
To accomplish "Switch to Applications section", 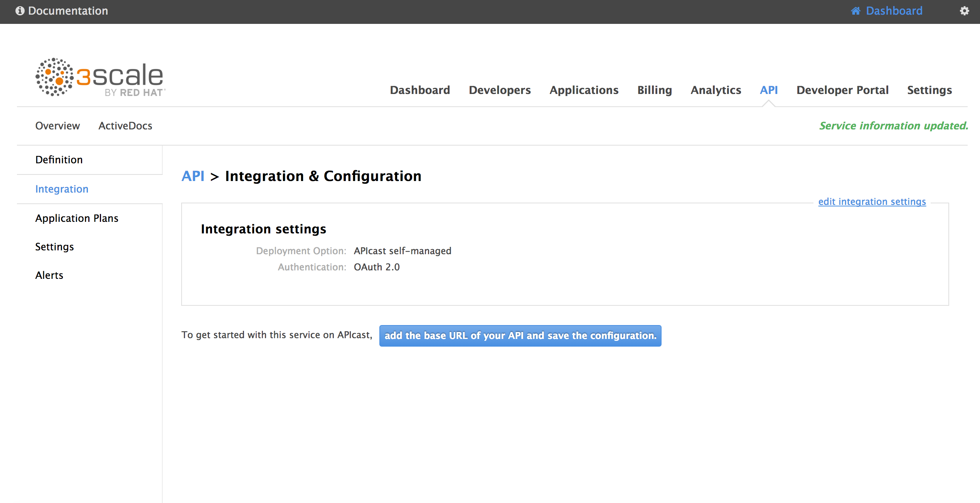I will [584, 90].
